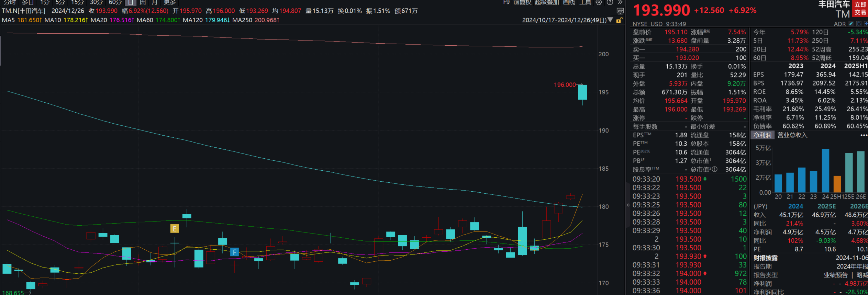This screenshot has height=295, width=868.
Task: Expand toolbar with double chevron
Action: (x=620, y=2)
